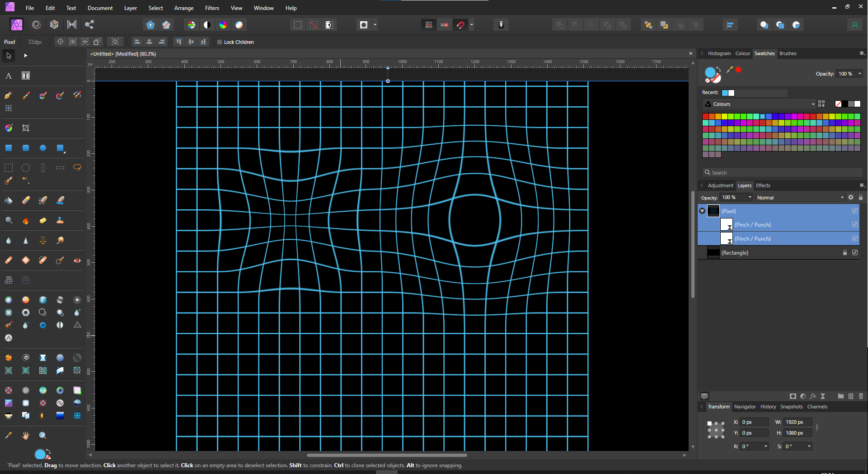Viewport: 868px width, 474px height.
Task: Add layer effects with fx icon
Action: tap(813, 396)
